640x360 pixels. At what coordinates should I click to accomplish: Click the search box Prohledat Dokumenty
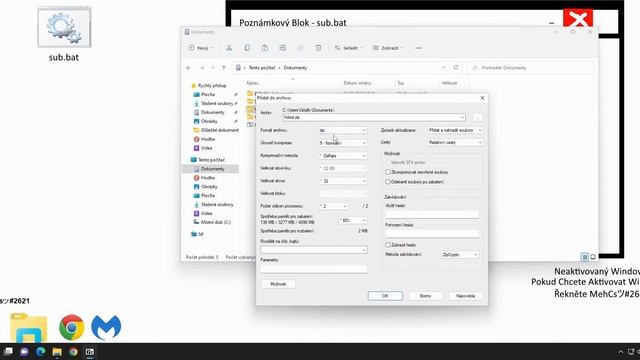click(531, 68)
